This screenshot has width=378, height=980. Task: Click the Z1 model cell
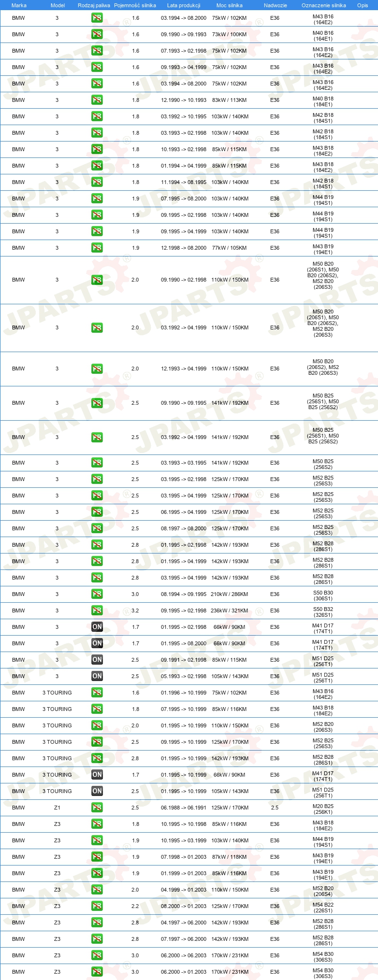tap(57, 808)
